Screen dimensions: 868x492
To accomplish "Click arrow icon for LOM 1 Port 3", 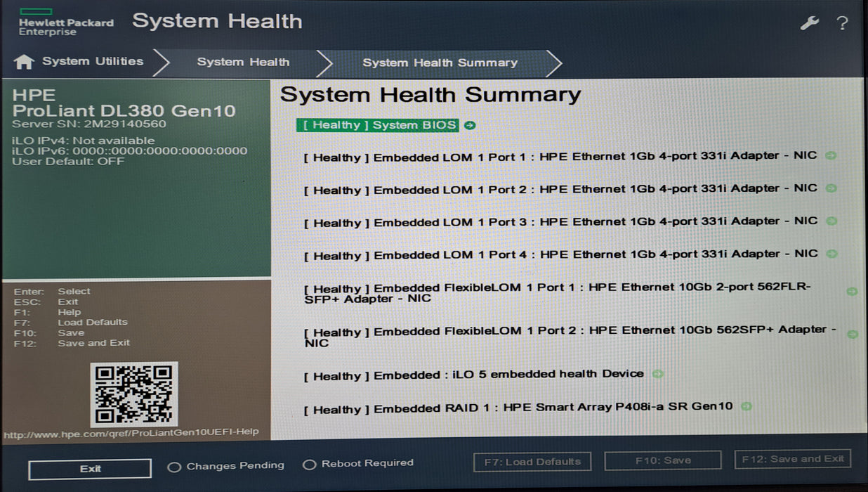I will click(831, 221).
